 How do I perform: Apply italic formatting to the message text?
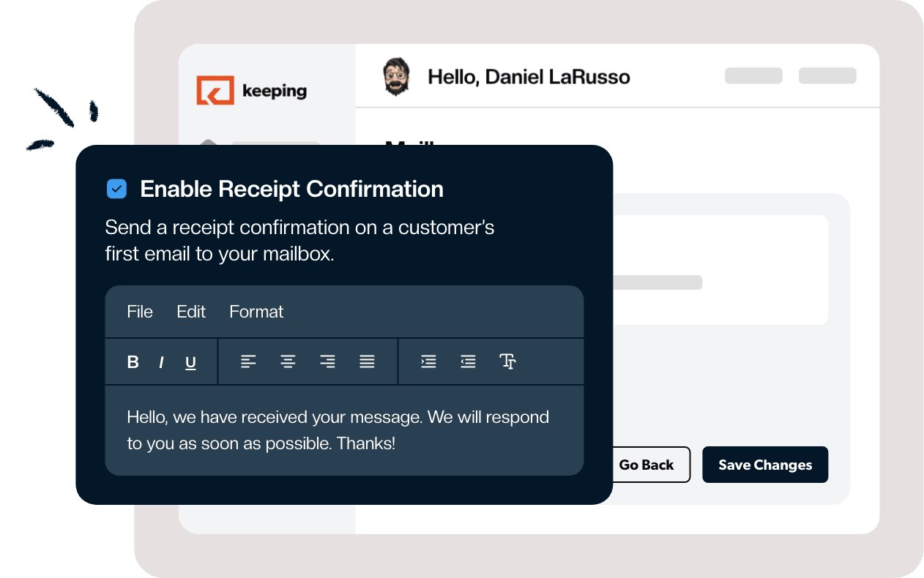(161, 361)
